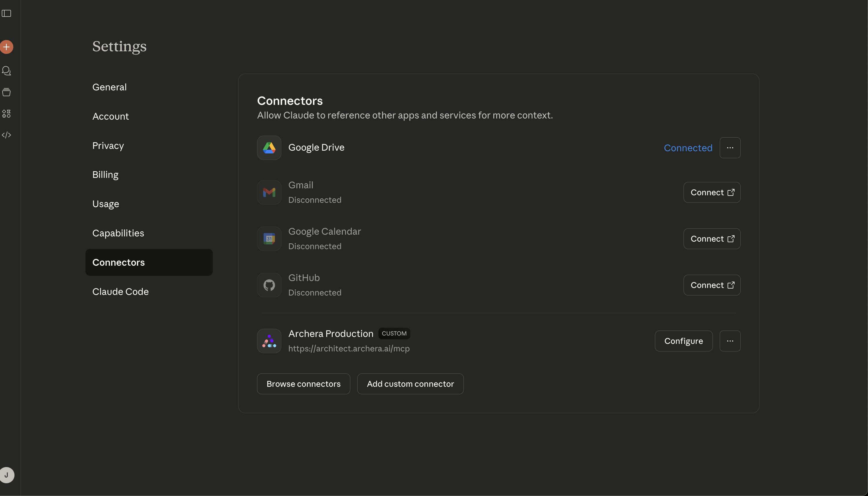Toggle the sidebar visibility
Screen dimensions: 868x496
coord(7,14)
